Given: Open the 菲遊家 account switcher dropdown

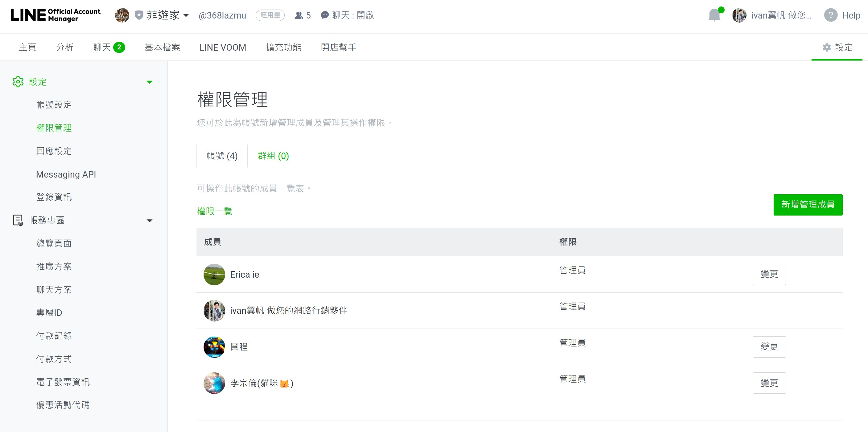Looking at the screenshot, I should [x=167, y=15].
